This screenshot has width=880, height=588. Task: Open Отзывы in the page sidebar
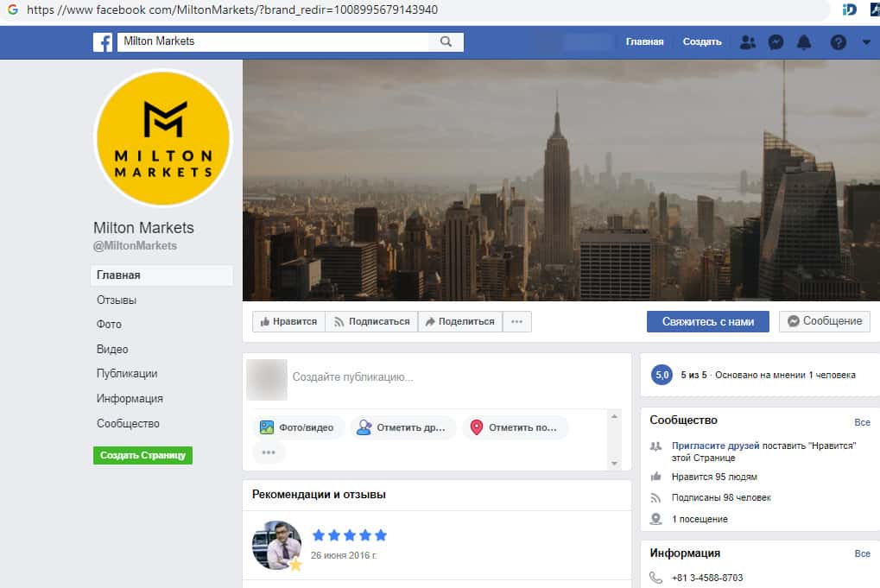pos(117,300)
